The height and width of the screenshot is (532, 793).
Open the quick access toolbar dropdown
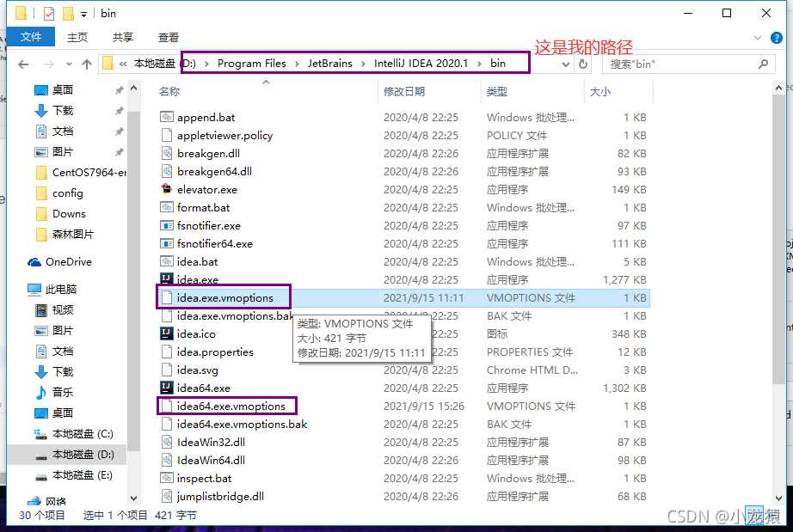84,14
